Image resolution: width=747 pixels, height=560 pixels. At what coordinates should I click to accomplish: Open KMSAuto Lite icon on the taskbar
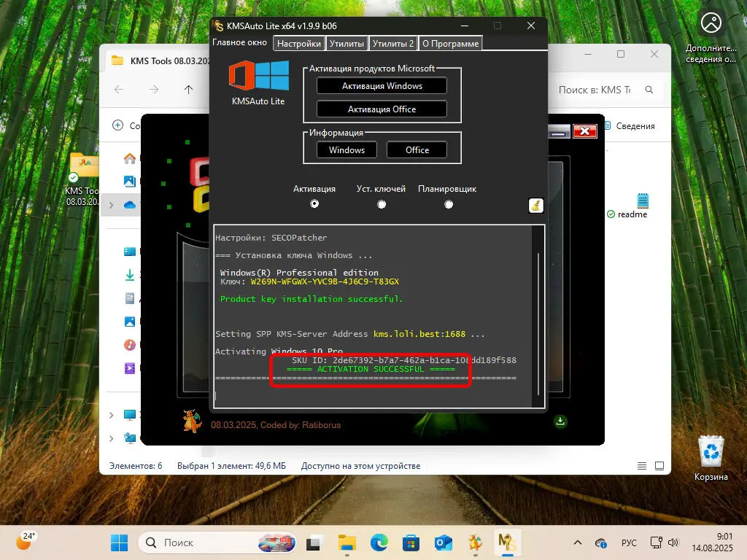(x=507, y=542)
